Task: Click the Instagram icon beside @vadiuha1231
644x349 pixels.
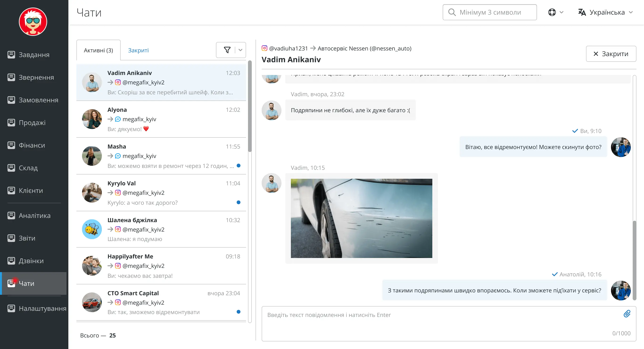Action: [x=264, y=48]
